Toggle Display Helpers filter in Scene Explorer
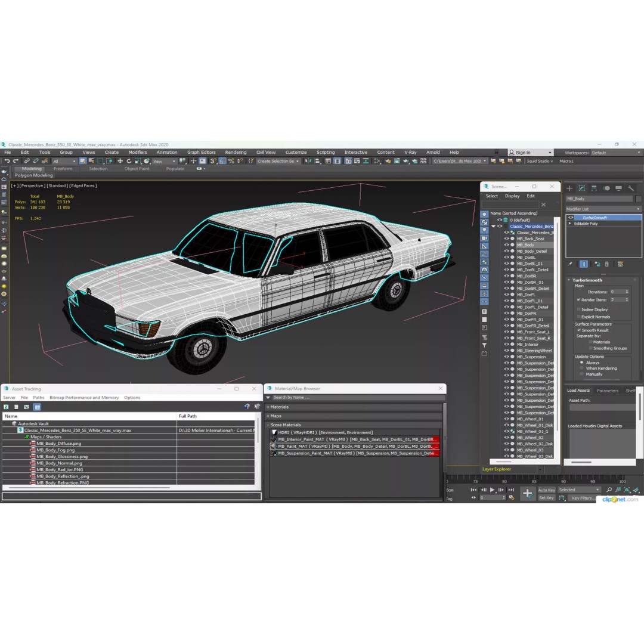The image size is (644, 644). click(x=485, y=246)
